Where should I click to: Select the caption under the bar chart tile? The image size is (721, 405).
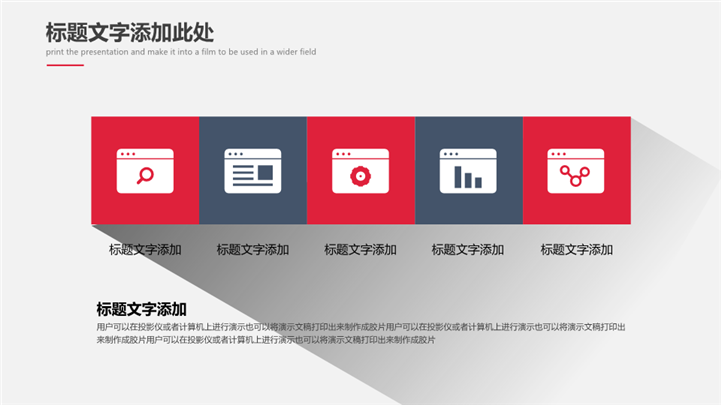[468, 250]
